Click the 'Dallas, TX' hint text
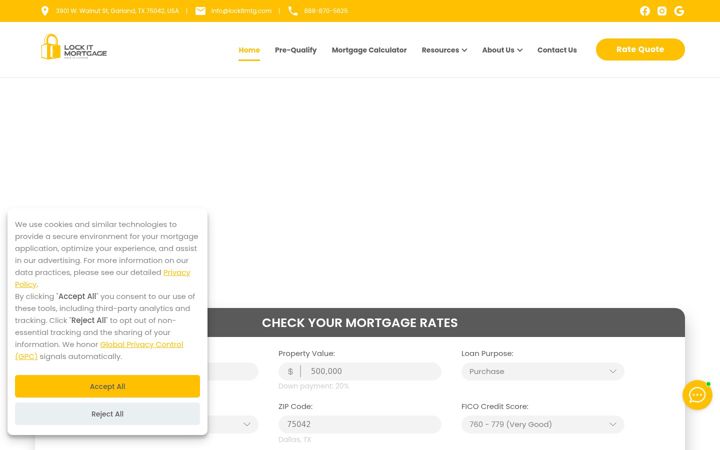This screenshot has height=450, width=720. (x=294, y=439)
